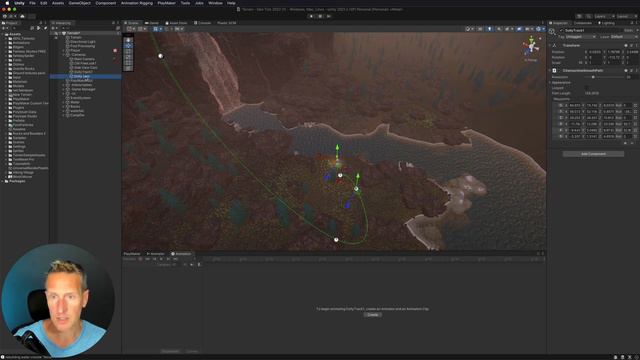The image size is (640, 360).
Task: Toggle hidden object visibility in Scene toolbar
Action: click(x=519, y=29)
